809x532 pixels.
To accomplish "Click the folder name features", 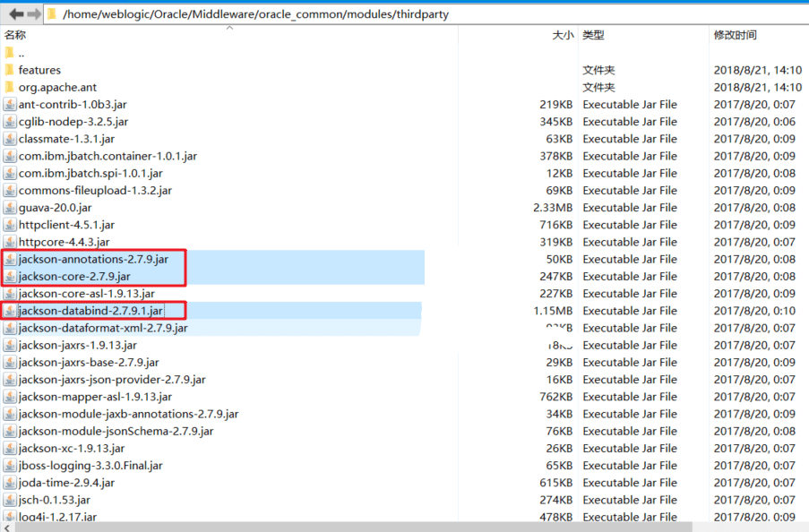I will tap(39, 70).
